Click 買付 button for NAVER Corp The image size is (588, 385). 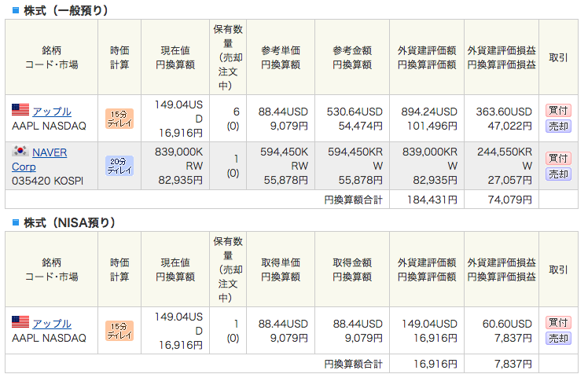click(x=558, y=158)
